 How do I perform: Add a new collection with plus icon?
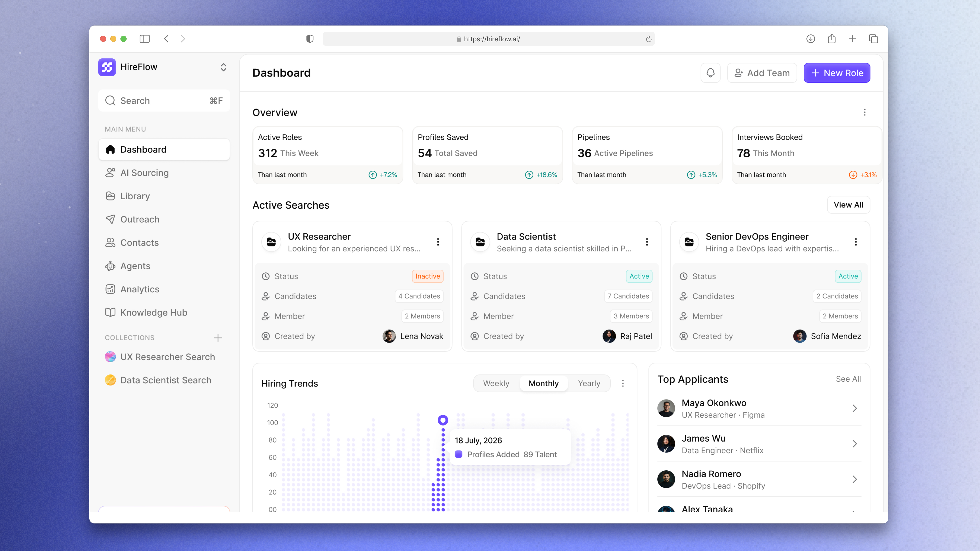pyautogui.click(x=218, y=338)
